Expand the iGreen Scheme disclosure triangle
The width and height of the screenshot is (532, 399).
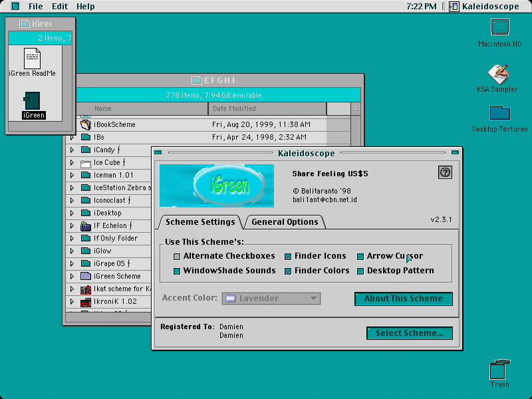click(x=72, y=276)
